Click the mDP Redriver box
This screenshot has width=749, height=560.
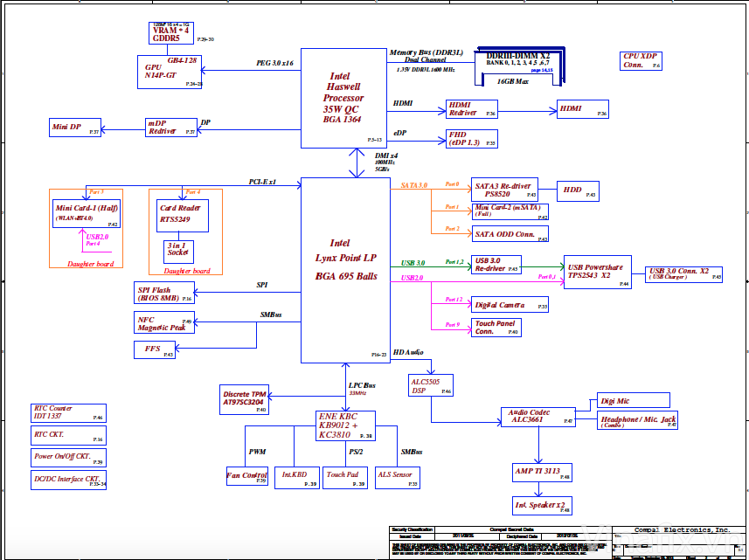point(171,128)
